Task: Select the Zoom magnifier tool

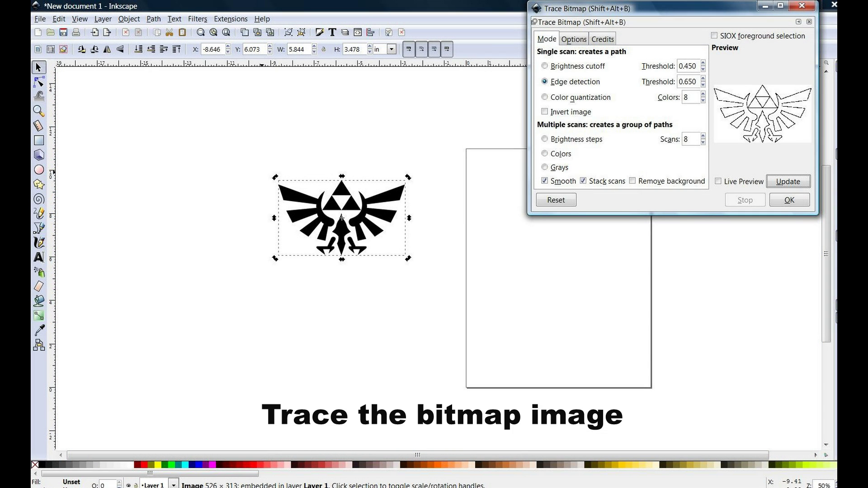Action: pyautogui.click(x=39, y=111)
